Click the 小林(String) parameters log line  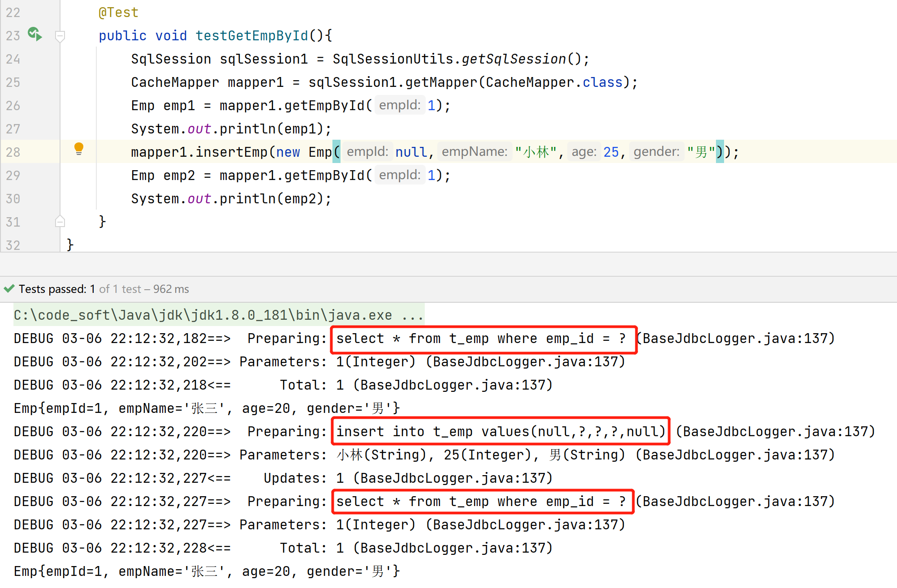click(x=424, y=455)
